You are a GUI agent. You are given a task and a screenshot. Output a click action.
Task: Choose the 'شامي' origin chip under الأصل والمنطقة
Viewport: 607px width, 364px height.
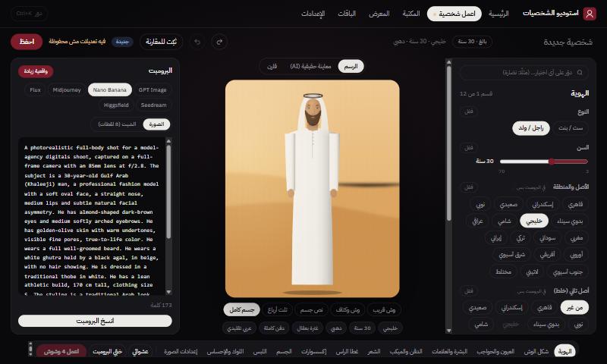[504, 221]
